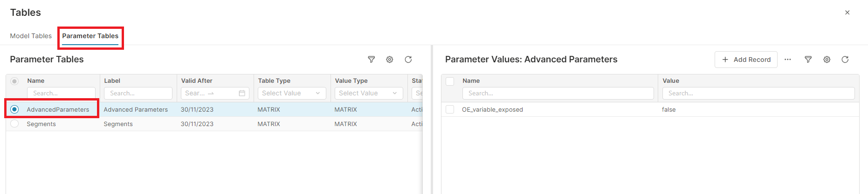Click the Add Record button
Screen dimensions: 868x194
[x=746, y=60]
